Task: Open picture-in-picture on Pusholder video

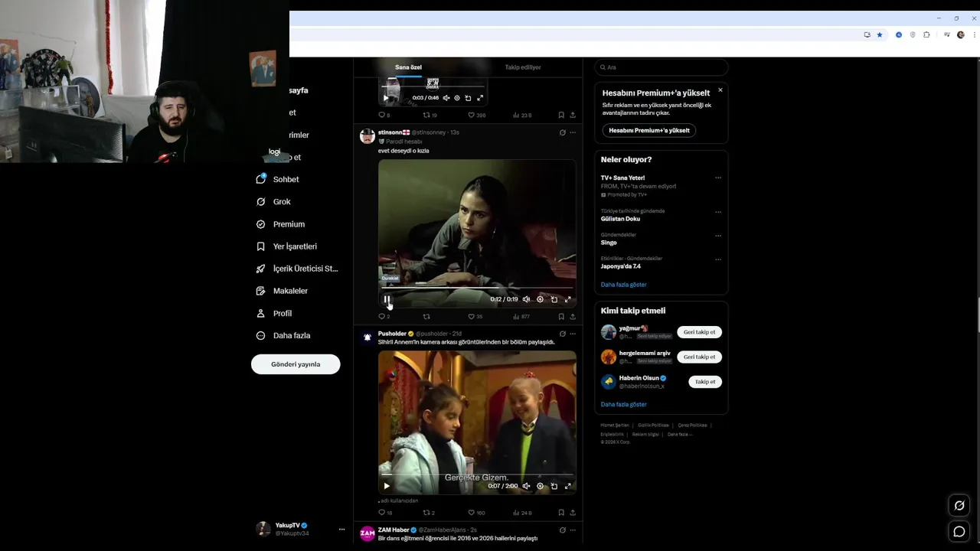Action: click(554, 486)
